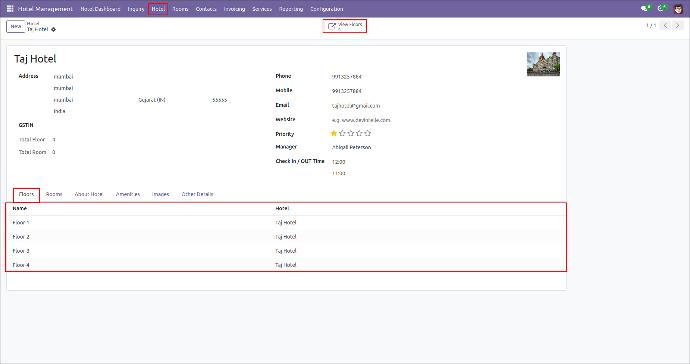The image size is (690, 364).
Task: Set priority to the first star
Action: (x=334, y=133)
